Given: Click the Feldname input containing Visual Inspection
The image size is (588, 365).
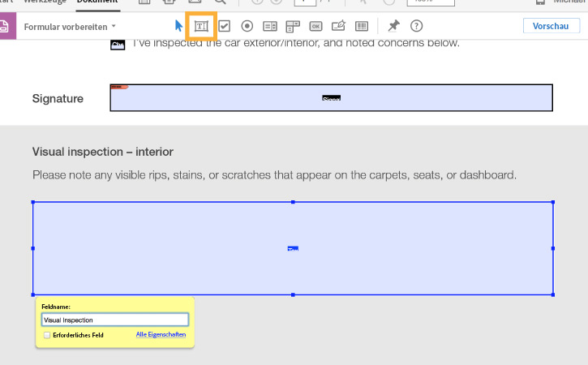Looking at the screenshot, I should [114, 320].
